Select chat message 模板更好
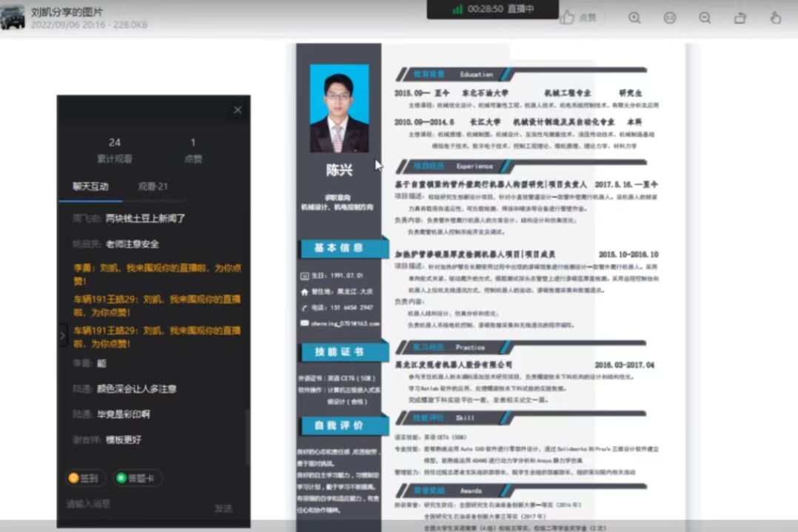Image resolution: width=798 pixels, height=532 pixels. click(x=123, y=440)
